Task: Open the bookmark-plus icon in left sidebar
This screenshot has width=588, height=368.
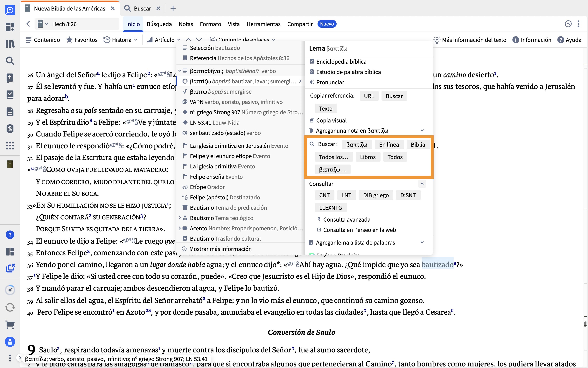Action: [10, 78]
